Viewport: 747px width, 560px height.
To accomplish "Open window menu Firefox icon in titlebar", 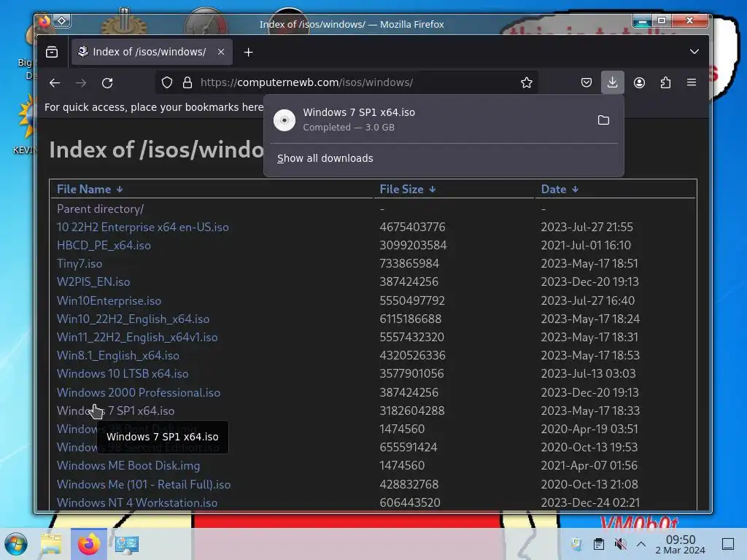I will point(44,21).
